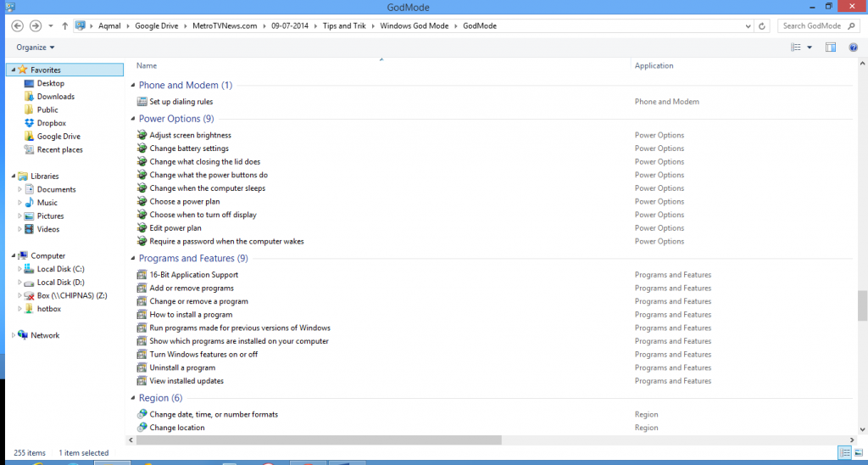Expand the Local Disk (C:) tree node
Viewport: 868px width, 465px height.
click(19, 269)
